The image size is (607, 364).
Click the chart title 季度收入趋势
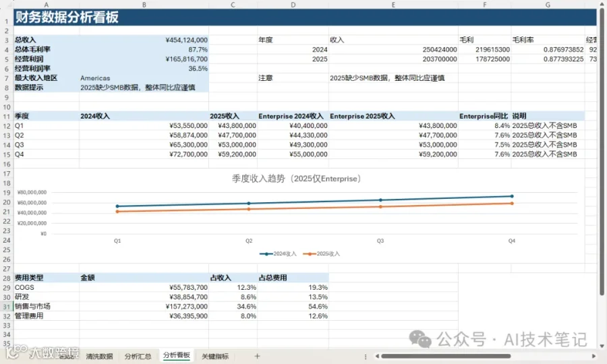click(x=297, y=179)
